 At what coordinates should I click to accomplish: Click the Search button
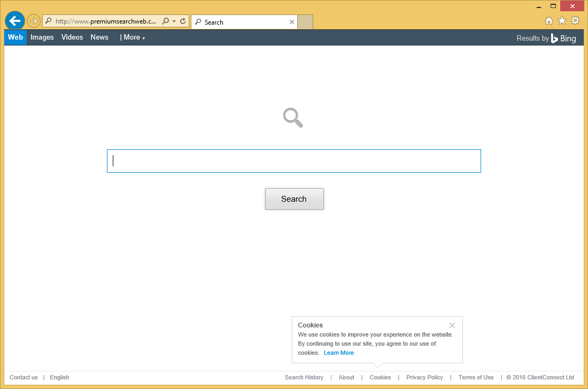pyautogui.click(x=294, y=199)
